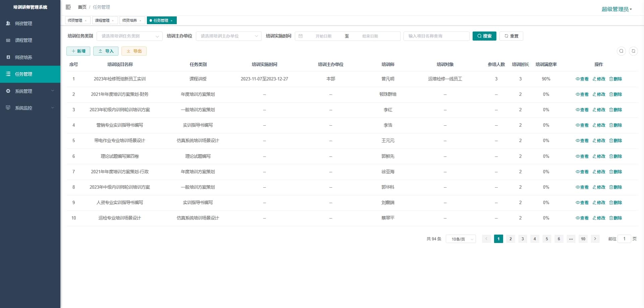Image resolution: width=644 pixels, height=308 pixels.
Task: Go to page 6 in pagination
Action: 559,239
